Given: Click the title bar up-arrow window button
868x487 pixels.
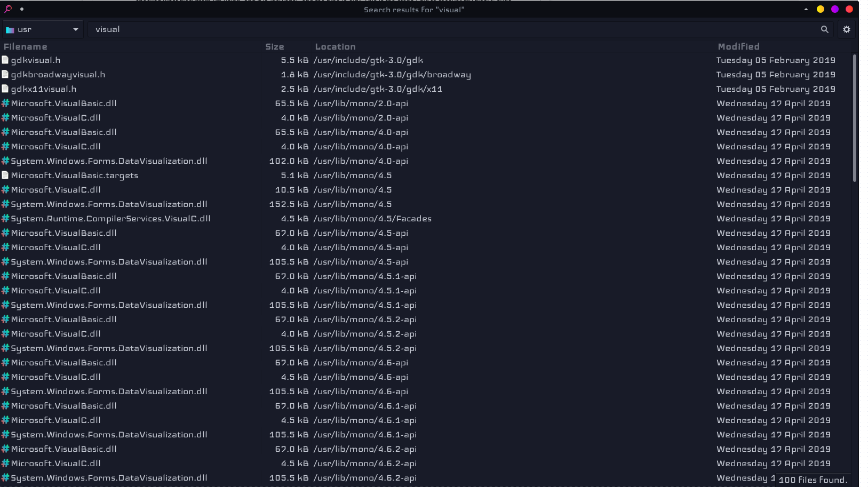Looking at the screenshot, I should coord(806,9).
